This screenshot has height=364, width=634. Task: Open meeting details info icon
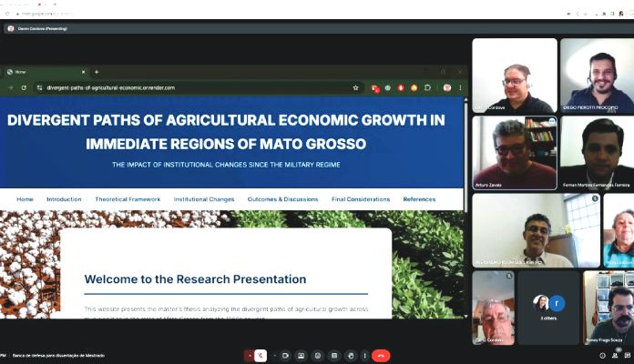pos(602,356)
